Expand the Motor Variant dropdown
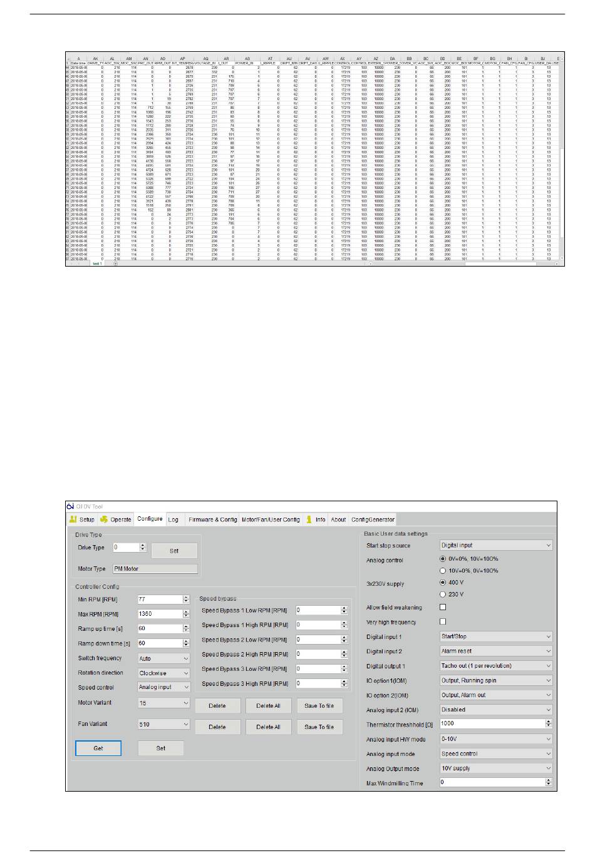Screen dimensions: 595x868 click(163, 703)
